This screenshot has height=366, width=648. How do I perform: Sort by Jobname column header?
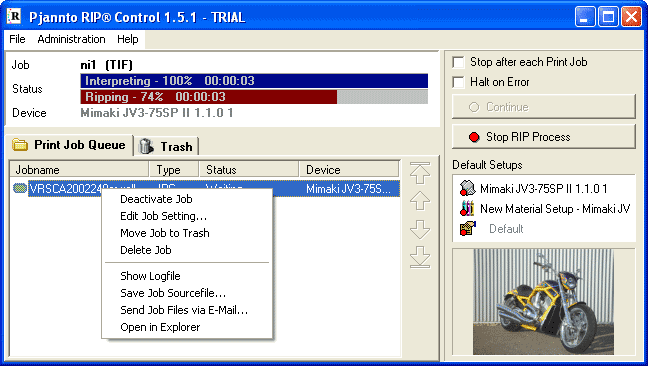pos(79,170)
